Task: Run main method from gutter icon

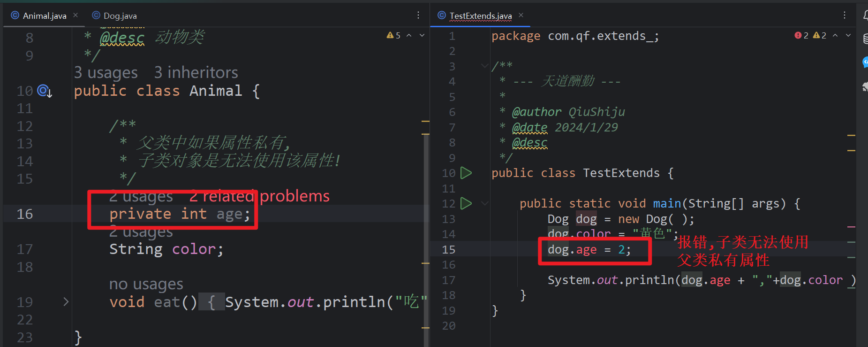Action: 466,203
